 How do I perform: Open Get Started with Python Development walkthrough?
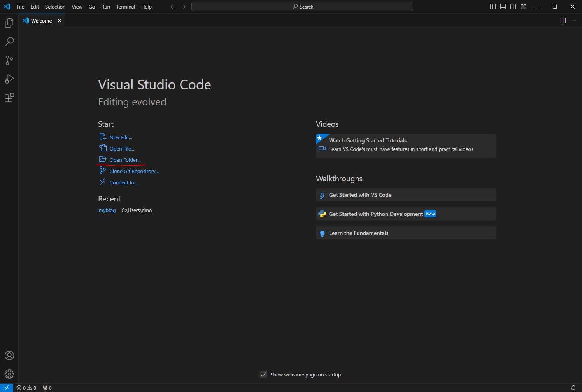pyautogui.click(x=406, y=214)
